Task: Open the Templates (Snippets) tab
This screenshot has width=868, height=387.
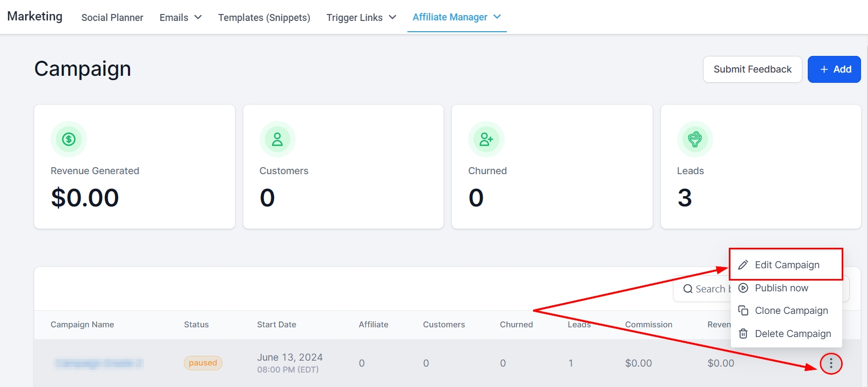Action: click(264, 17)
